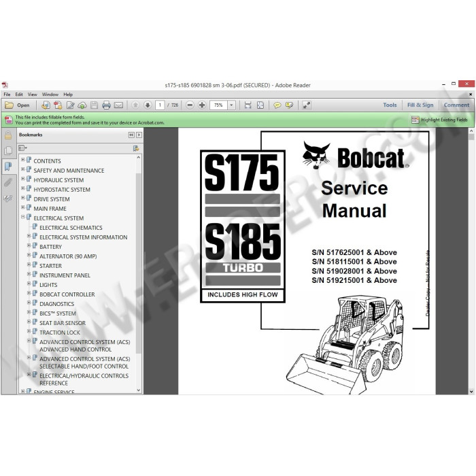The width and height of the screenshot is (476, 476).
Task: Click the convert file to PDF icon
Action: [58, 105]
